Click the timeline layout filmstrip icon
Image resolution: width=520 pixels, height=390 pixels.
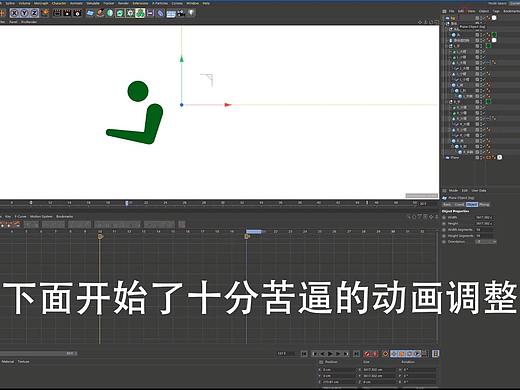[435, 354]
